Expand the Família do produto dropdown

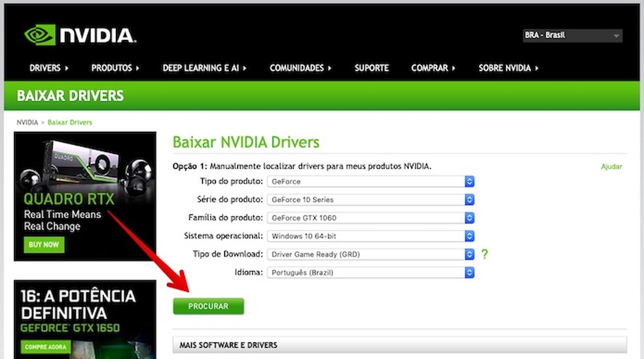pyautogui.click(x=370, y=217)
